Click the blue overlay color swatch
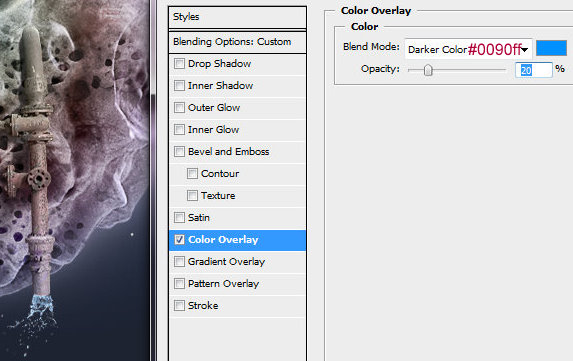Viewport: 573px width, 361px height. pyautogui.click(x=551, y=48)
